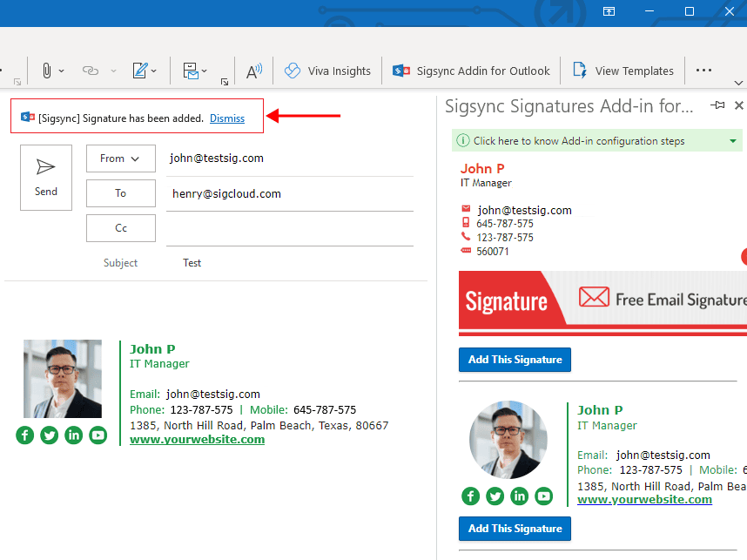Close the Sigsync Signatures add-in pane
Viewport: 747px width, 560px height.
pos(739,105)
